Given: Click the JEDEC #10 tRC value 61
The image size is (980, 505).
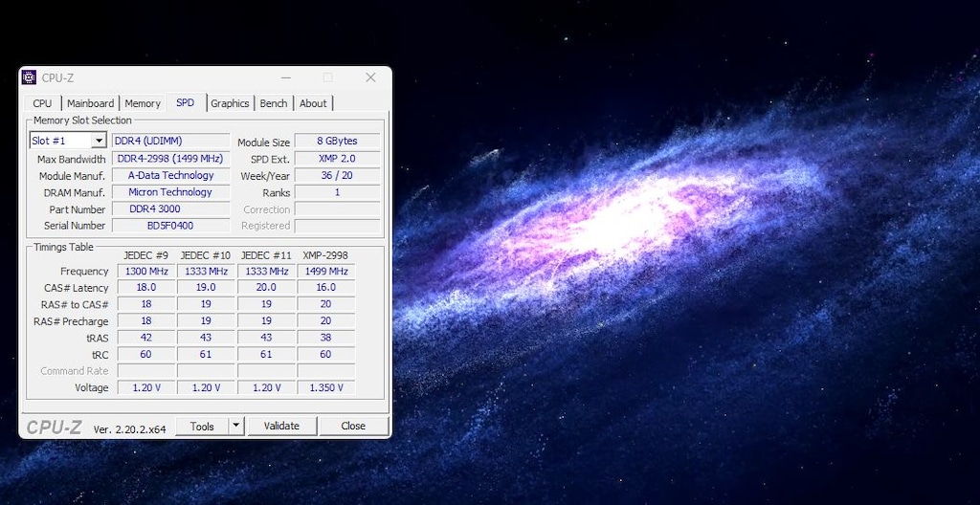Looking at the screenshot, I should (207, 354).
